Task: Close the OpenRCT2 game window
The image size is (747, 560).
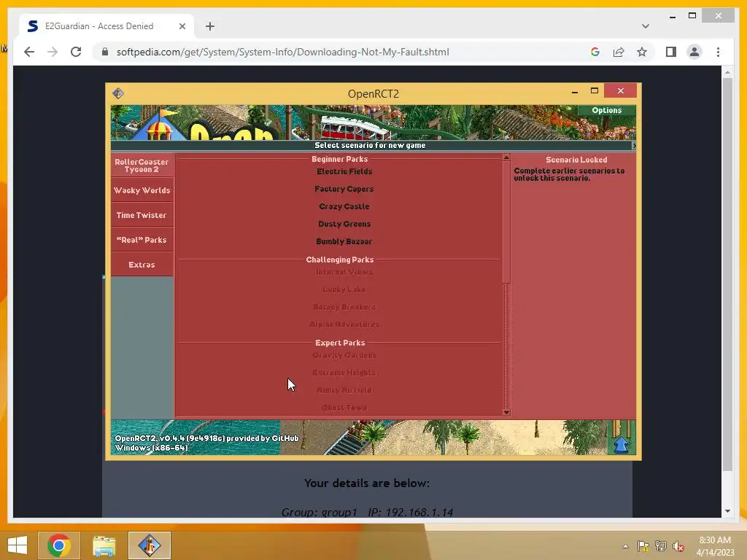Action: pyautogui.click(x=620, y=90)
